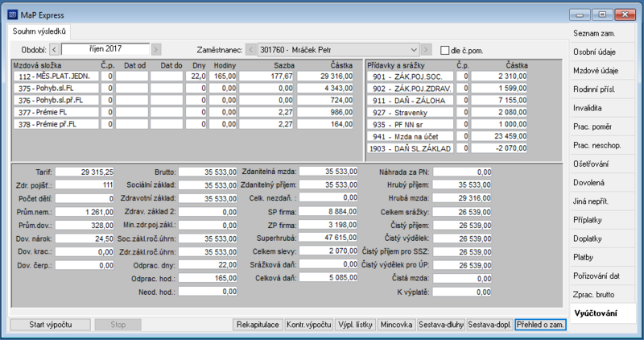Open Prac. poměr section

tap(603, 126)
